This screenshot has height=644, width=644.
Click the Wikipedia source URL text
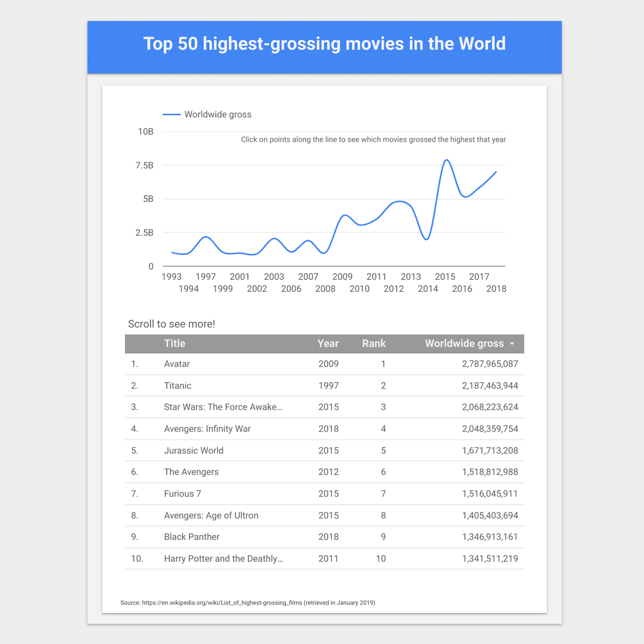222,603
